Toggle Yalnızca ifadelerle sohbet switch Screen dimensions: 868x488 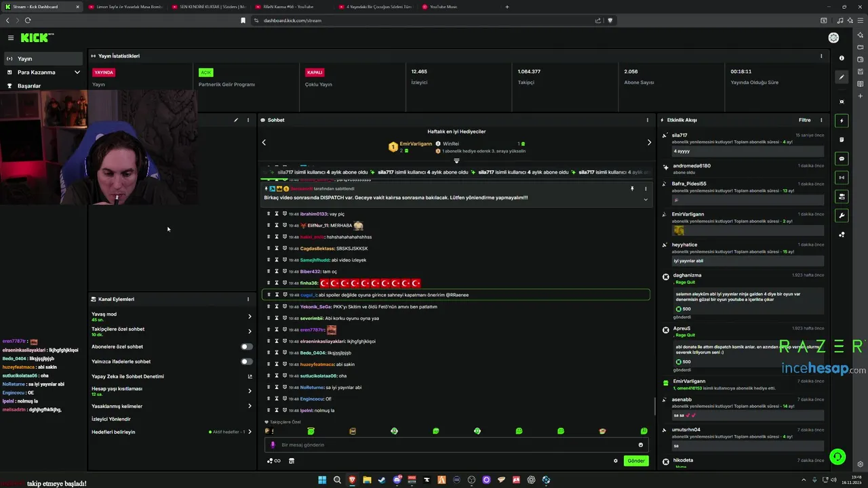[247, 361]
